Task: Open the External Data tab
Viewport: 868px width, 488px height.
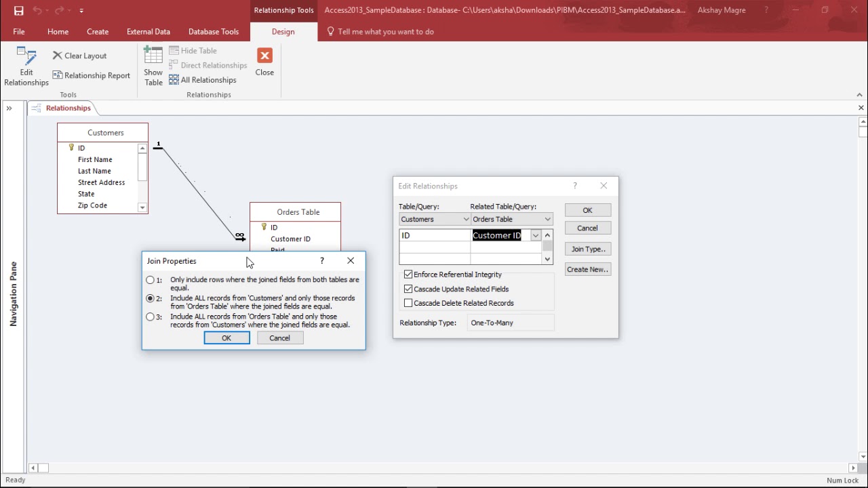Action: click(149, 31)
